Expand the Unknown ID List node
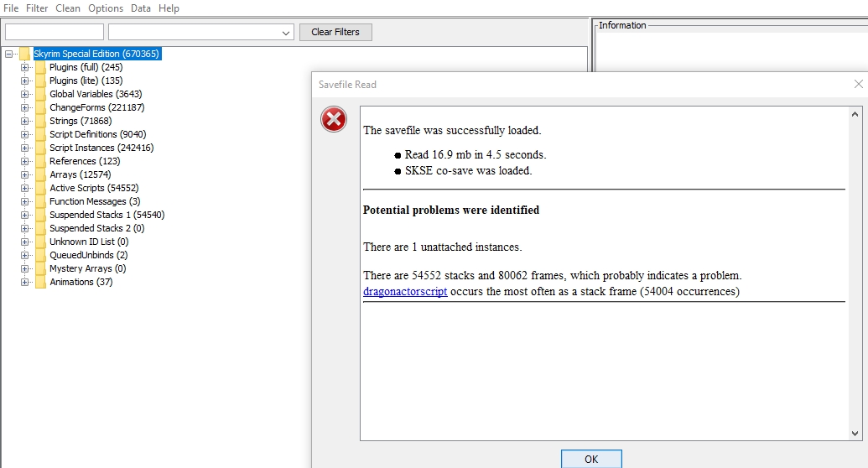 click(x=24, y=242)
